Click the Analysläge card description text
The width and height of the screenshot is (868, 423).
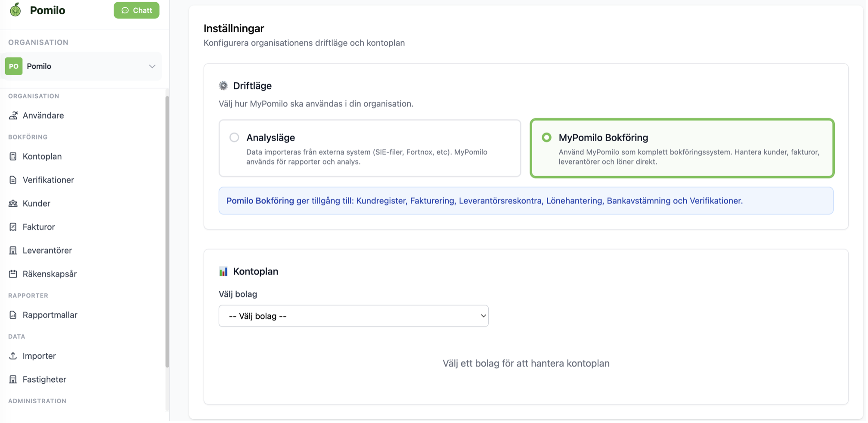[x=367, y=157]
